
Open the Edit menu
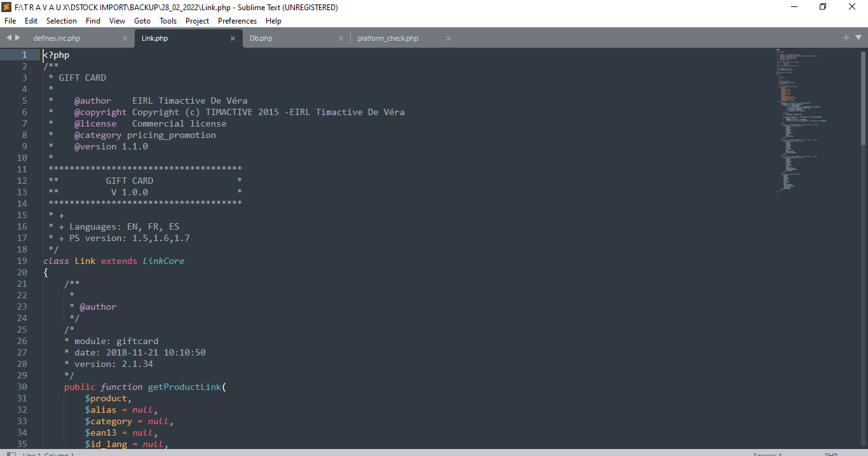[31, 21]
